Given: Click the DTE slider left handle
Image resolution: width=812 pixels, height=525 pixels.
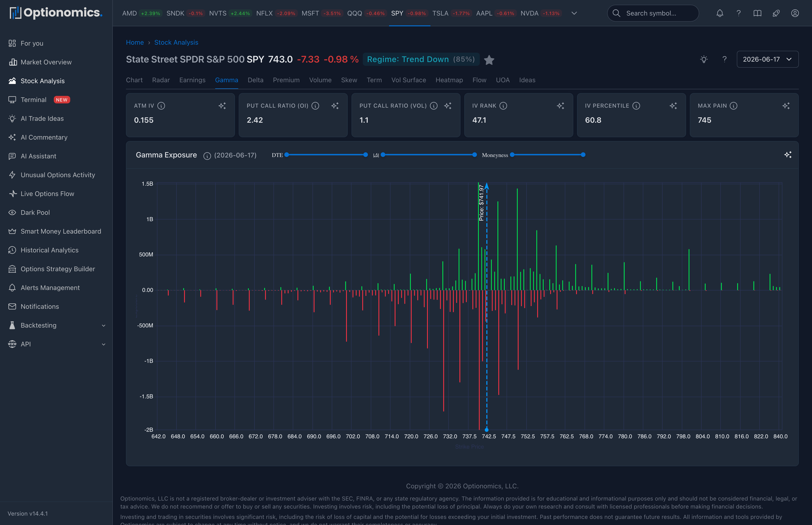Looking at the screenshot, I should (287, 155).
